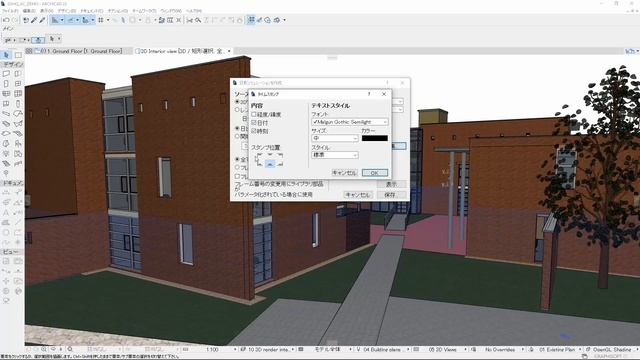Toggle the frame checkbox in the back dialog

click(x=237, y=176)
